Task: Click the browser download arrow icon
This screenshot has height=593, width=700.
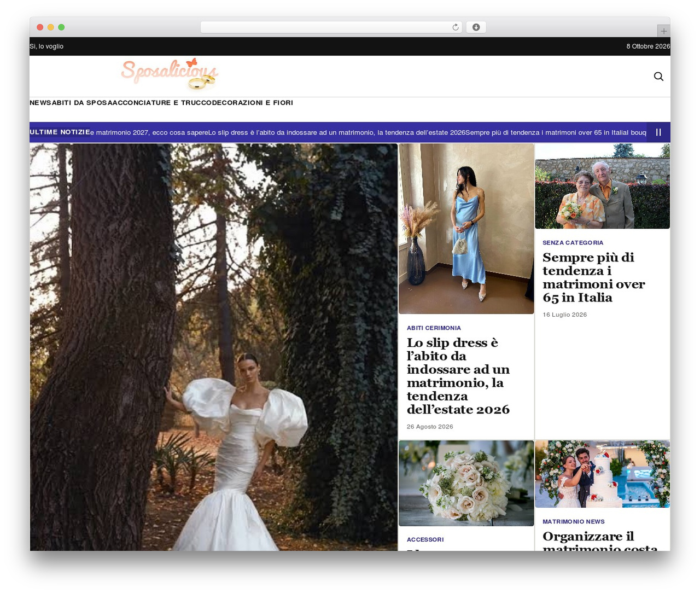Action: pyautogui.click(x=476, y=27)
